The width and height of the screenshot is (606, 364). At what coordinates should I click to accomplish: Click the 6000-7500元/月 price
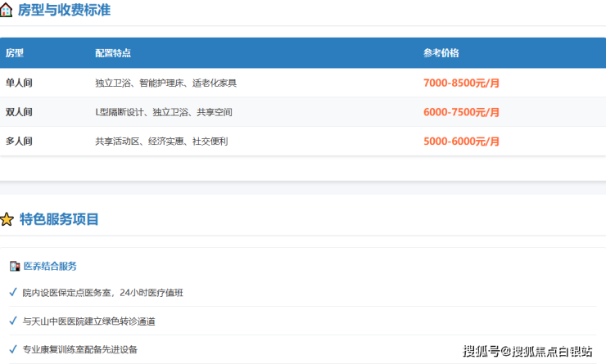click(461, 112)
